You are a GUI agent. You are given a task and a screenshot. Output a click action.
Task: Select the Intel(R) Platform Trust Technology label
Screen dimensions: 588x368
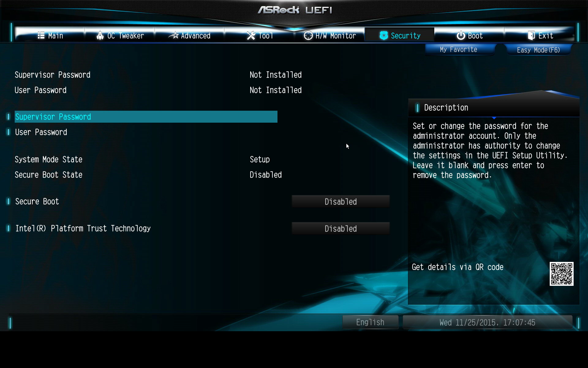point(83,228)
